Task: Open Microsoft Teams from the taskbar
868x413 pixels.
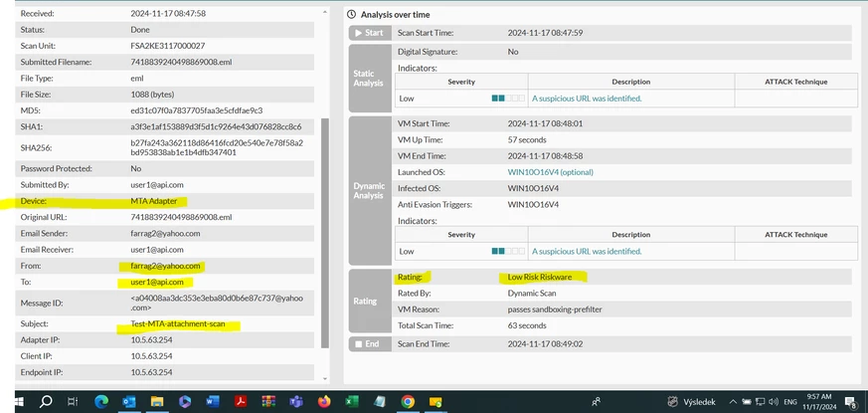Action: point(296,402)
